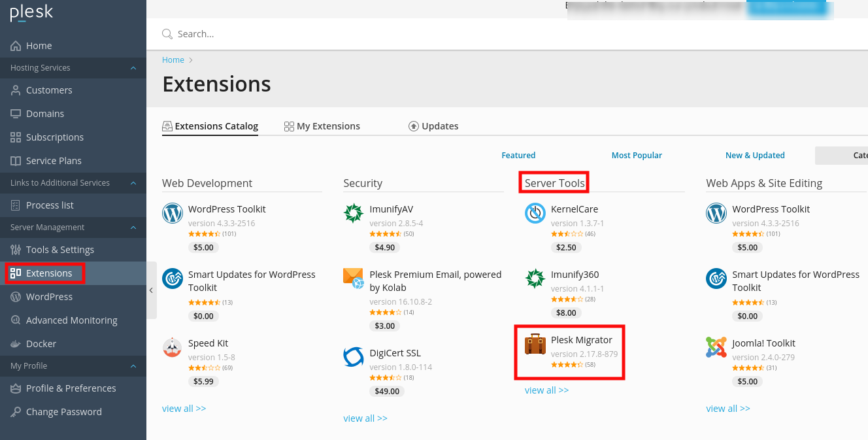
Task: Click the $3.00 Premium Email price button
Action: click(384, 326)
